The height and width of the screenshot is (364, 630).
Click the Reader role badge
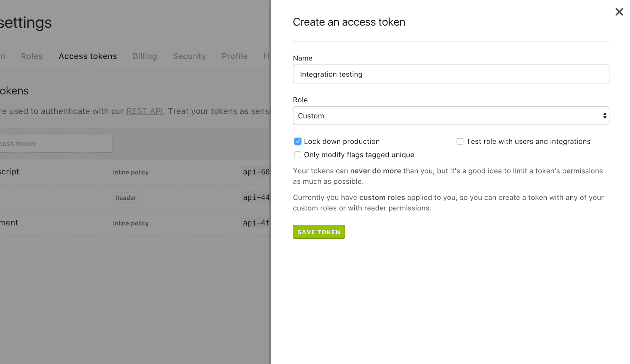tap(126, 198)
